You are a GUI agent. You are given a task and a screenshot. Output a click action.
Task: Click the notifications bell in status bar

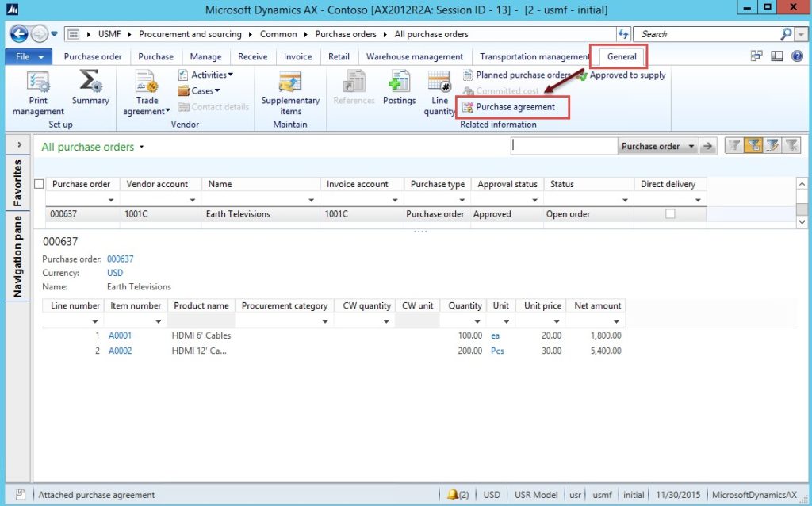click(453, 495)
